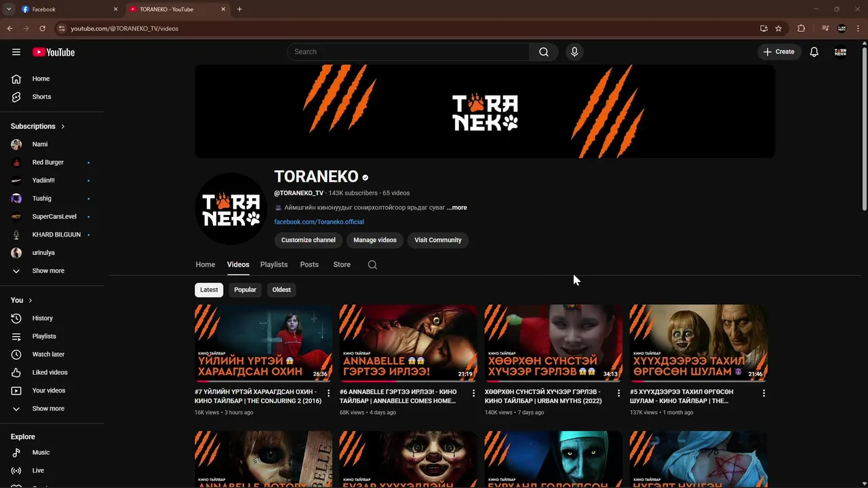Click the search magnifier button
This screenshot has height=488, width=868.
544,52
